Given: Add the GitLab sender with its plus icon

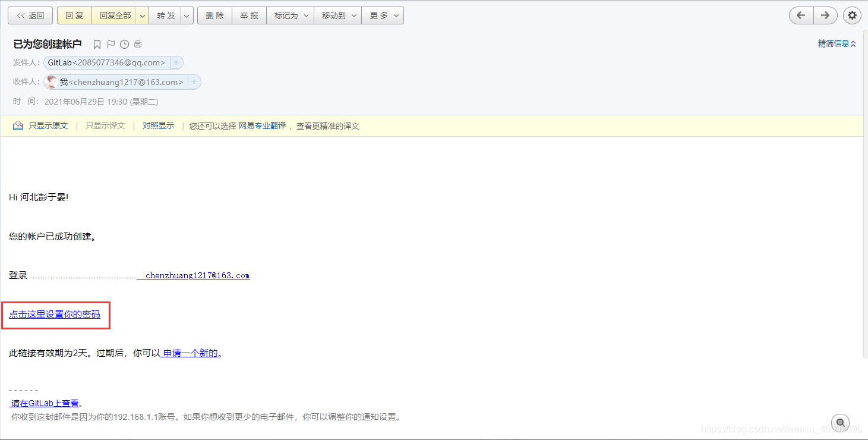Looking at the screenshot, I should 176,62.
